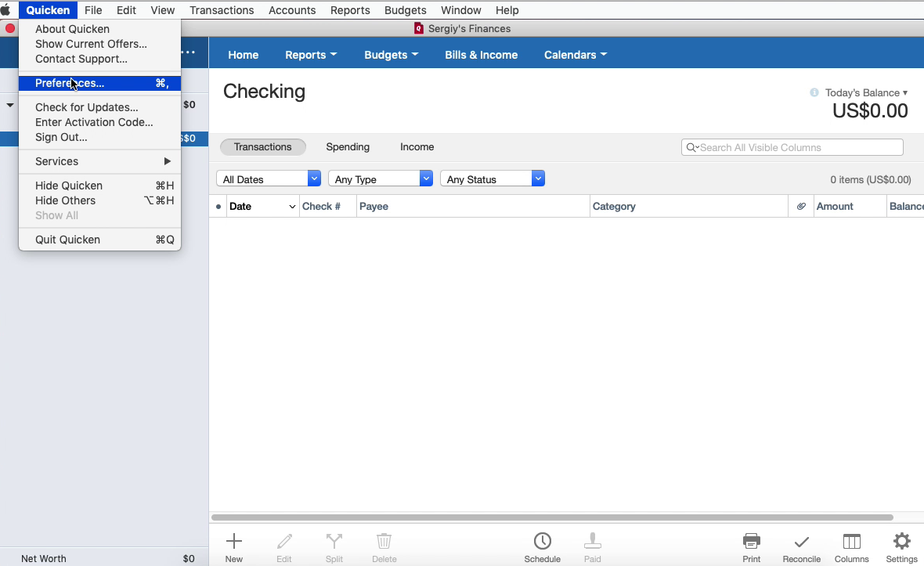Click the Paid stamp icon
The width and height of the screenshot is (924, 566).
click(x=592, y=541)
